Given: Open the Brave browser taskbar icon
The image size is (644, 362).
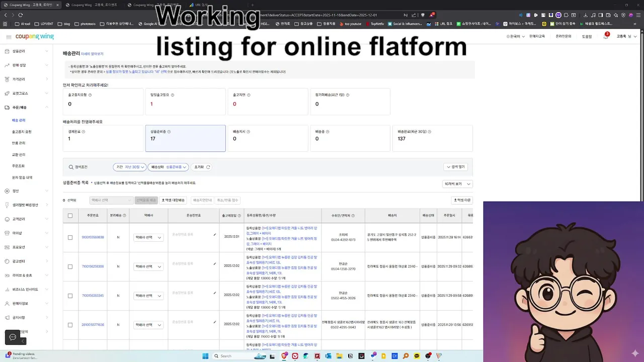Looking at the screenshot, I should [284, 356].
